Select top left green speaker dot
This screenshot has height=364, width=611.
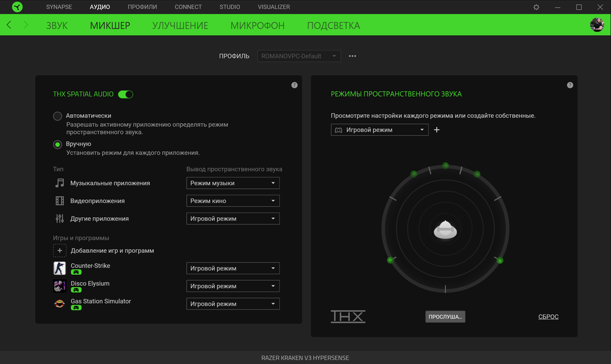pos(414,174)
